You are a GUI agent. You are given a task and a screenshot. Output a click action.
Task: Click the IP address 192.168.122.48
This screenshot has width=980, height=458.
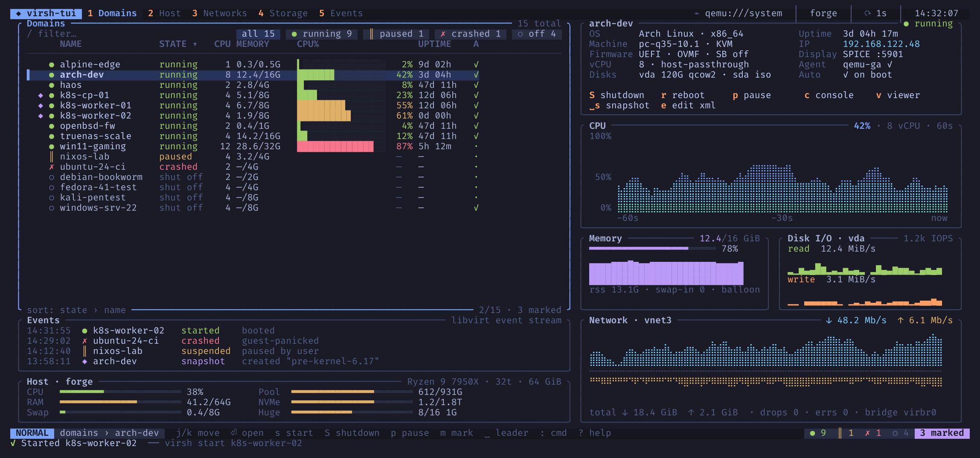[881, 44]
